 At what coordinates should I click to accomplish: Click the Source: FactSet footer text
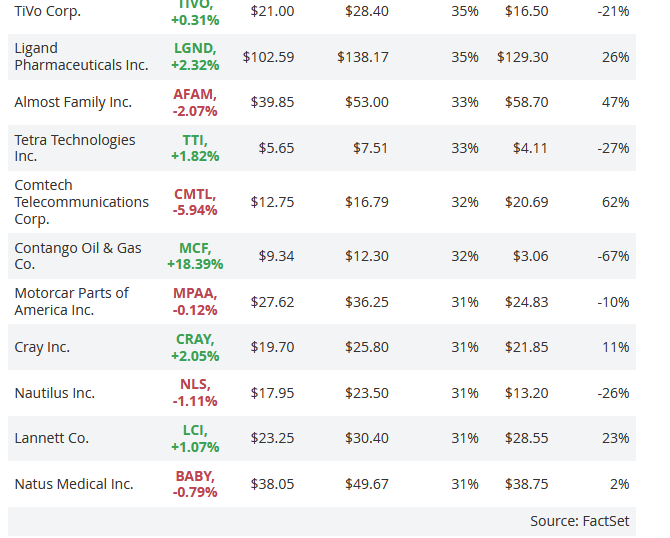(x=581, y=521)
